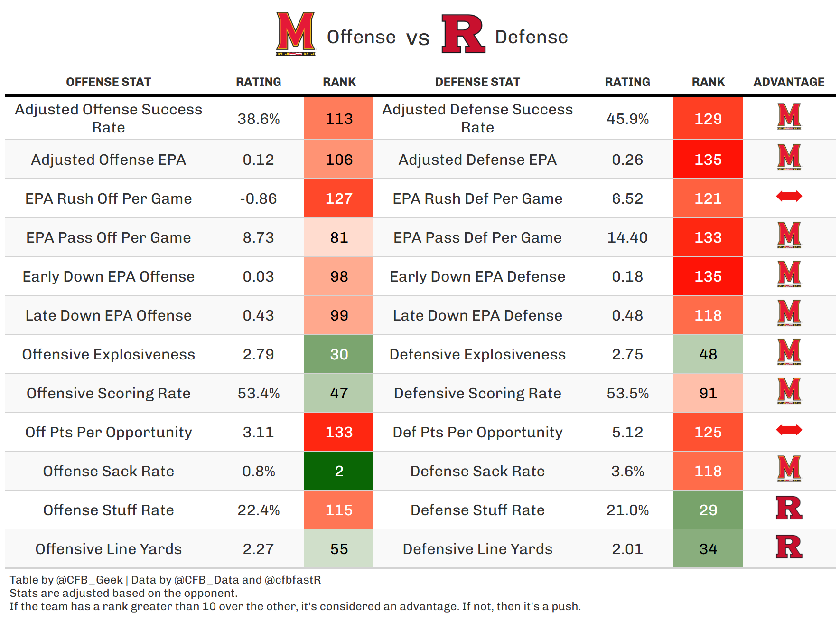The height and width of the screenshot is (623, 840).
Task: Click the Maryland logo in the title
Action: coord(296,34)
